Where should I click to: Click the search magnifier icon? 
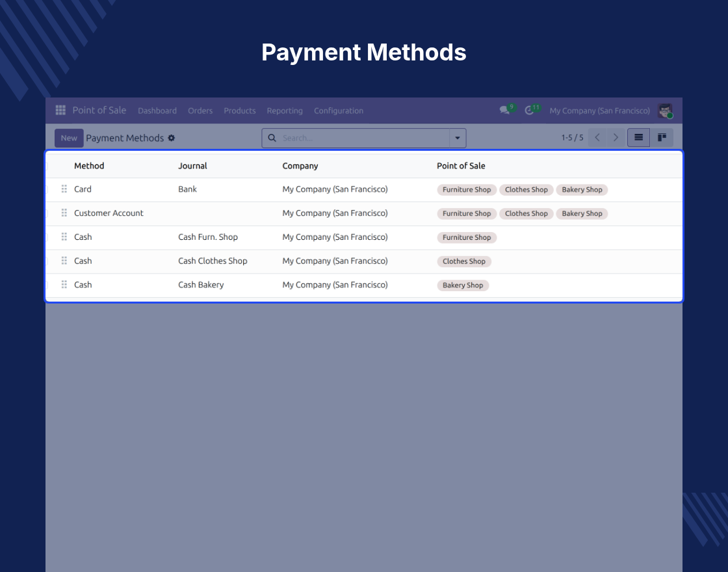point(272,138)
